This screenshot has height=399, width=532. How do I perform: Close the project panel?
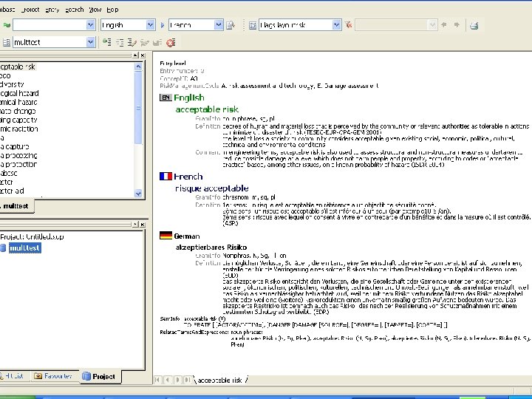143,225
